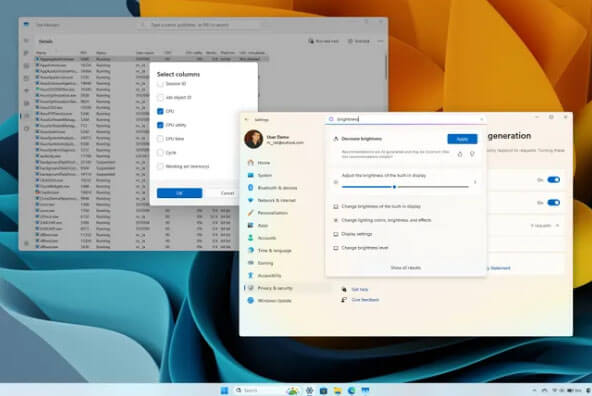
Task: Open the Settings gear icon on the taskbar
Action: point(309,390)
